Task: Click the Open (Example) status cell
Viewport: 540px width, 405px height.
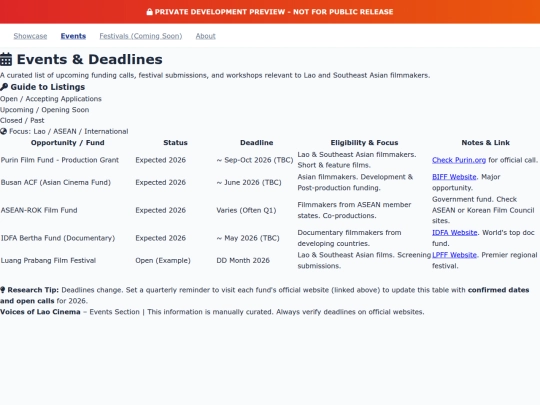Action: click(163, 260)
